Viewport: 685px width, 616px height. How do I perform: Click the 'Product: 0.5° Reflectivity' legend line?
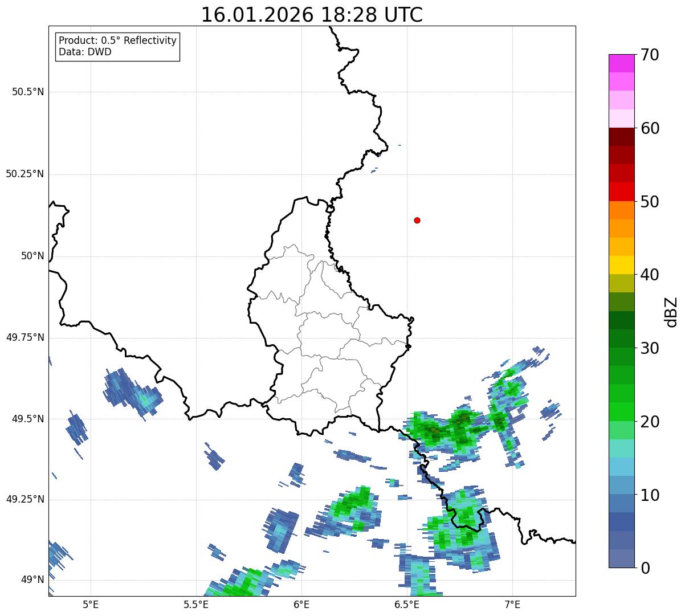pyautogui.click(x=117, y=41)
